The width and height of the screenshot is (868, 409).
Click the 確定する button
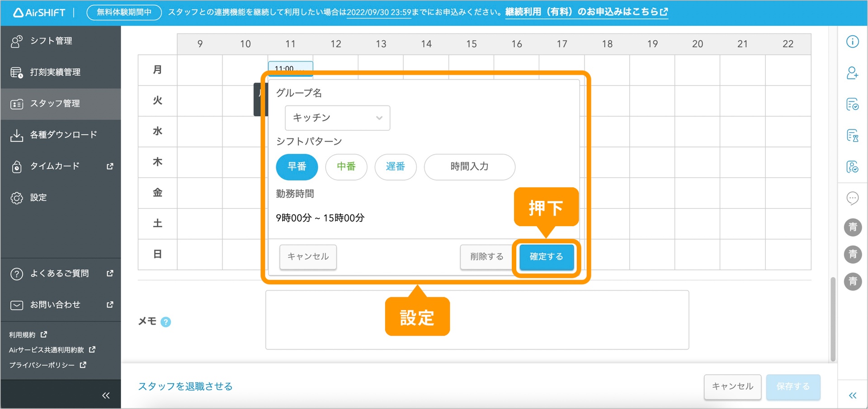[546, 257]
